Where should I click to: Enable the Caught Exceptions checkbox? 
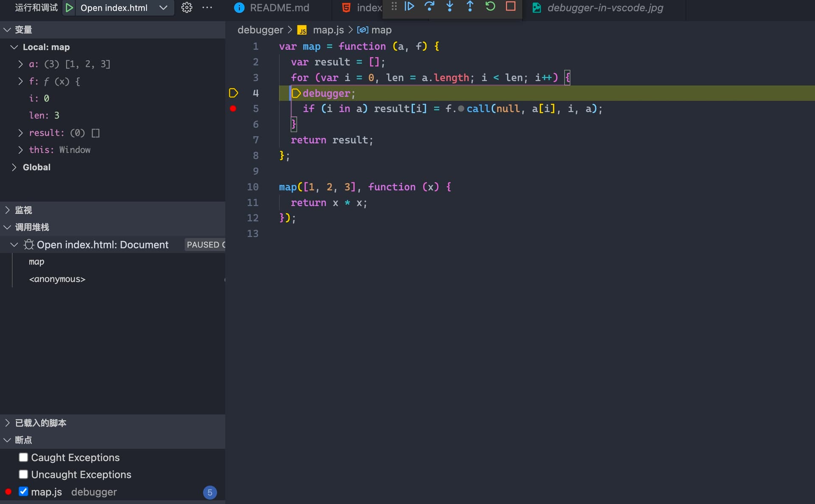tap(23, 457)
